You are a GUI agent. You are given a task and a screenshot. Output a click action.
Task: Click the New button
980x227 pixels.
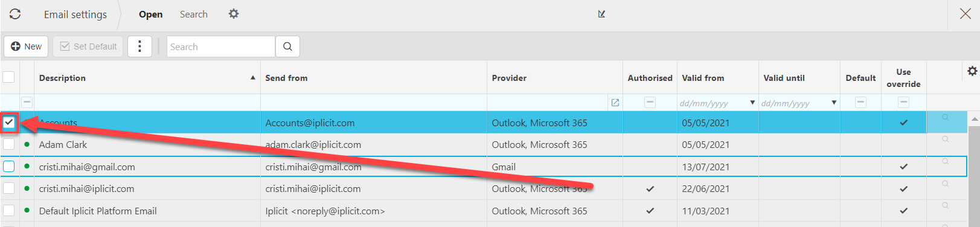[26, 46]
